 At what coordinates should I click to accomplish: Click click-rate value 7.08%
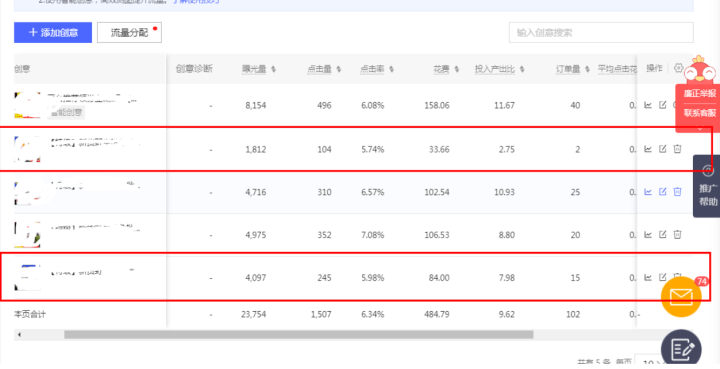(372, 235)
